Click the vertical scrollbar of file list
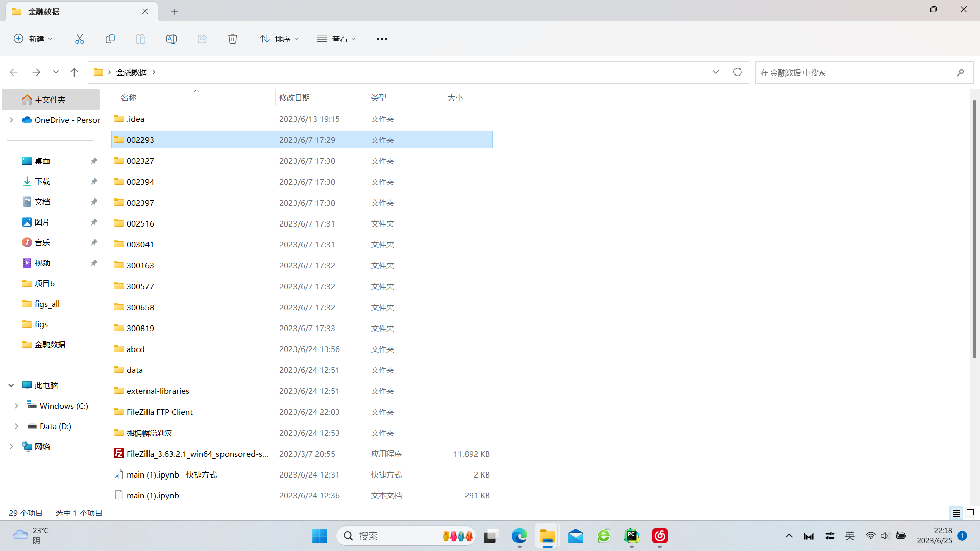 [x=974, y=229]
